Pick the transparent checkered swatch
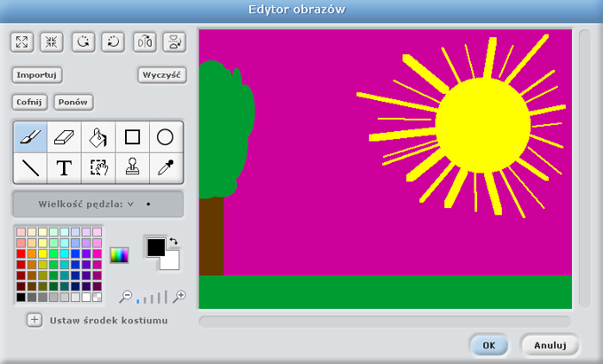This screenshot has height=364, width=603. [x=98, y=298]
